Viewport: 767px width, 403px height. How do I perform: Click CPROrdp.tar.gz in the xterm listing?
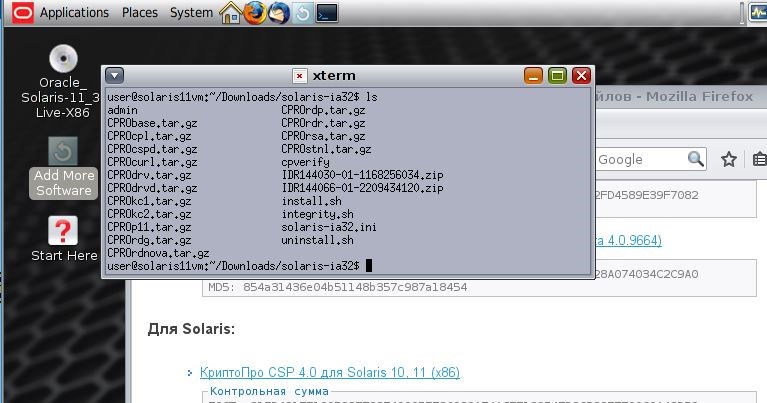point(323,110)
